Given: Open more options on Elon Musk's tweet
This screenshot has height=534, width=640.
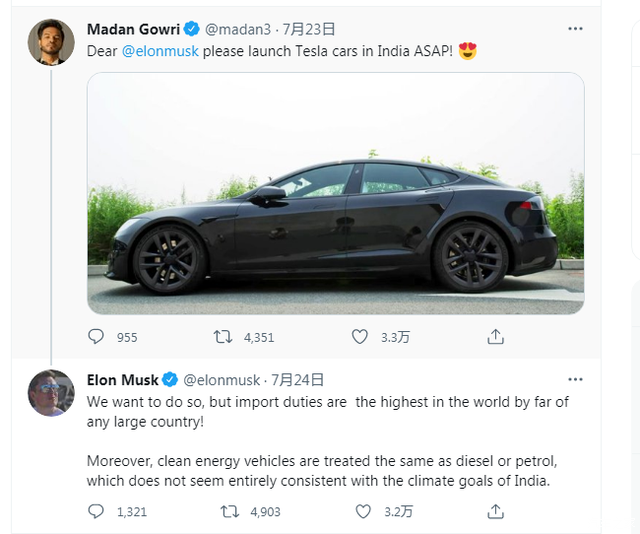Looking at the screenshot, I should [575, 380].
